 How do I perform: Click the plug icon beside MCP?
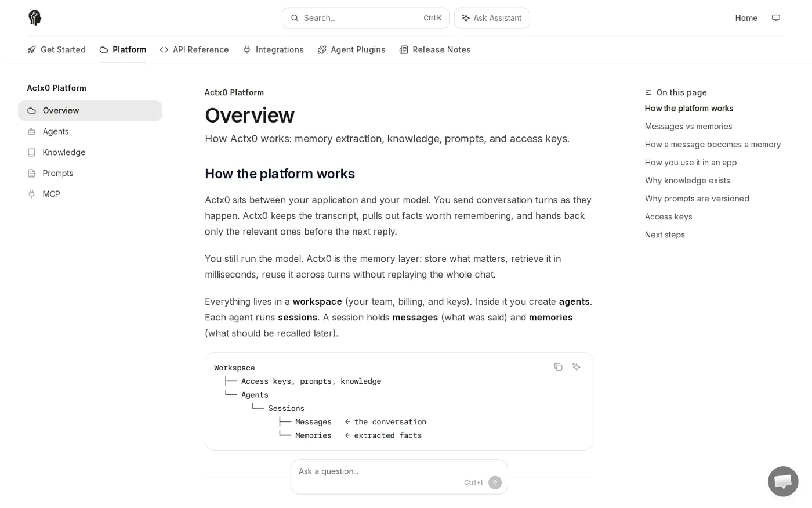click(32, 194)
